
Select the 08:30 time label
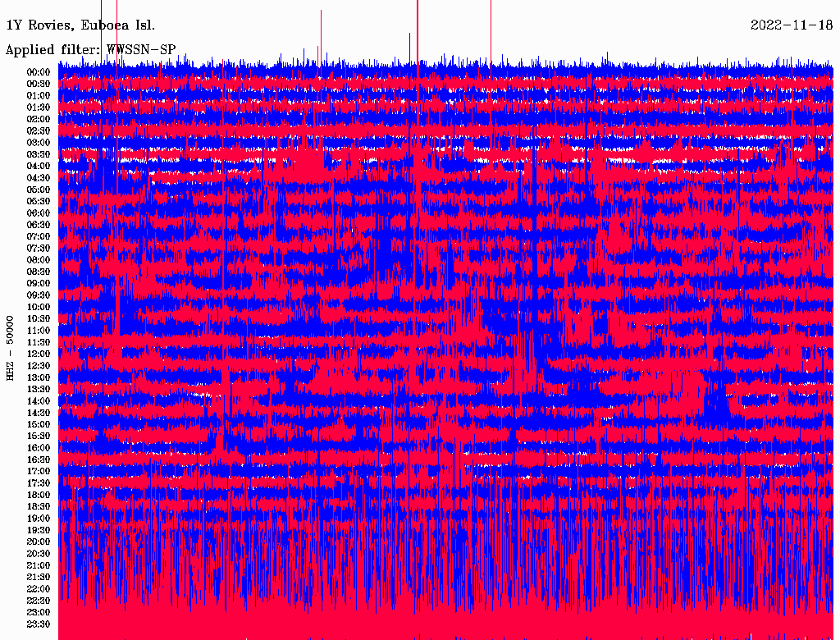click(x=39, y=272)
